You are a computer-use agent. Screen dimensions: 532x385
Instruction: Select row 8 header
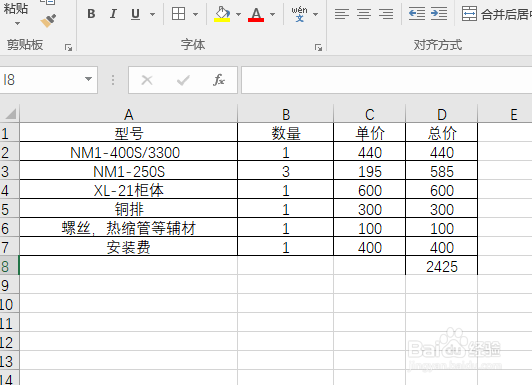tap(10, 266)
